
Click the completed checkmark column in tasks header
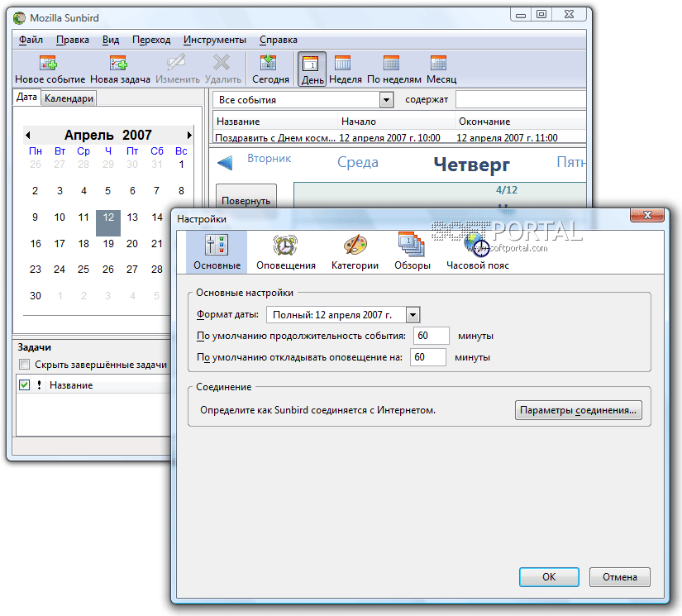24,385
